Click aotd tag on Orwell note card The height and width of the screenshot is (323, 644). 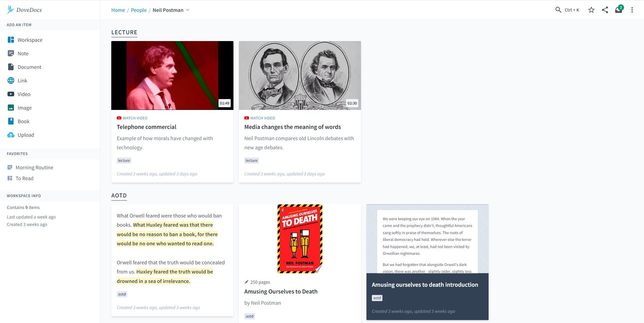[122, 294]
